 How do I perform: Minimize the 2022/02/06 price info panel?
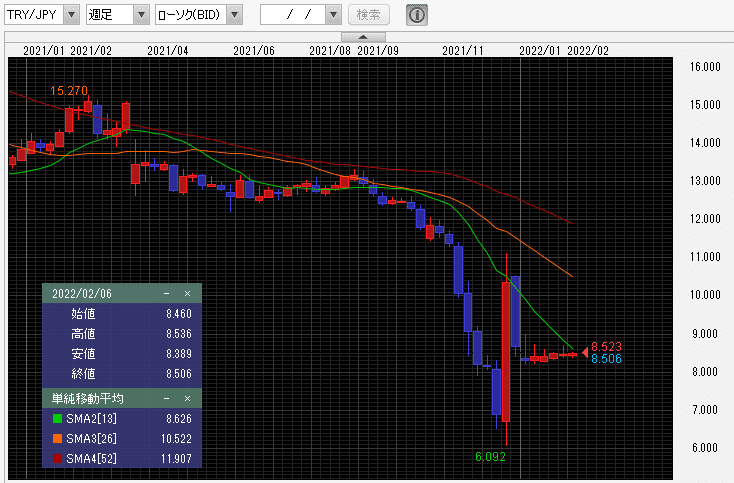click(x=167, y=293)
